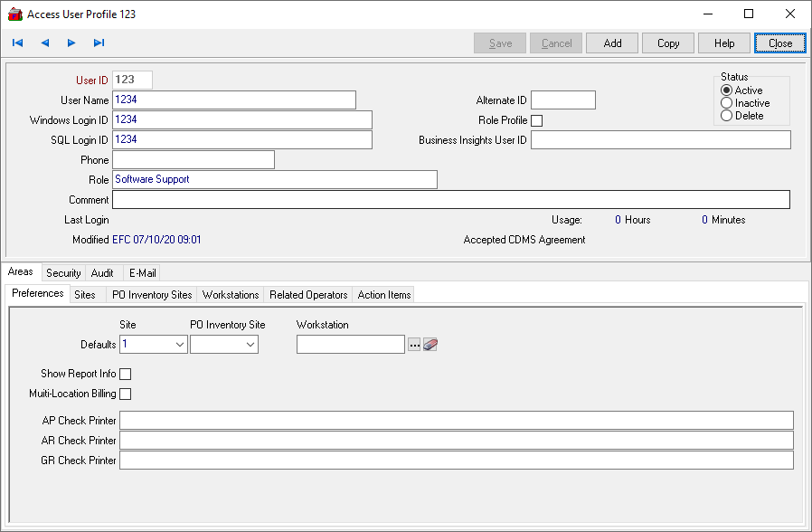Expand the default Site dropdown
The image size is (812, 532).
178,345
